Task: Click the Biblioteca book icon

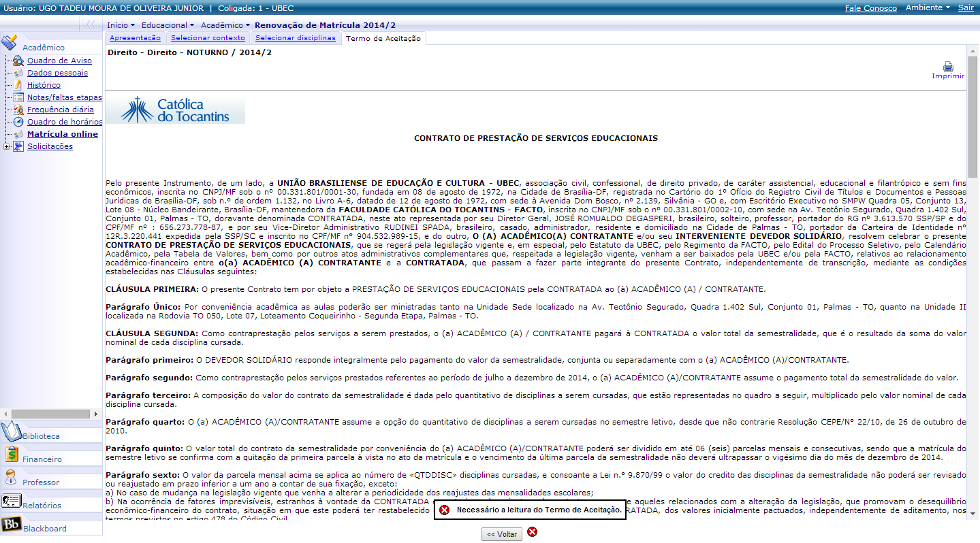Action: click(12, 431)
